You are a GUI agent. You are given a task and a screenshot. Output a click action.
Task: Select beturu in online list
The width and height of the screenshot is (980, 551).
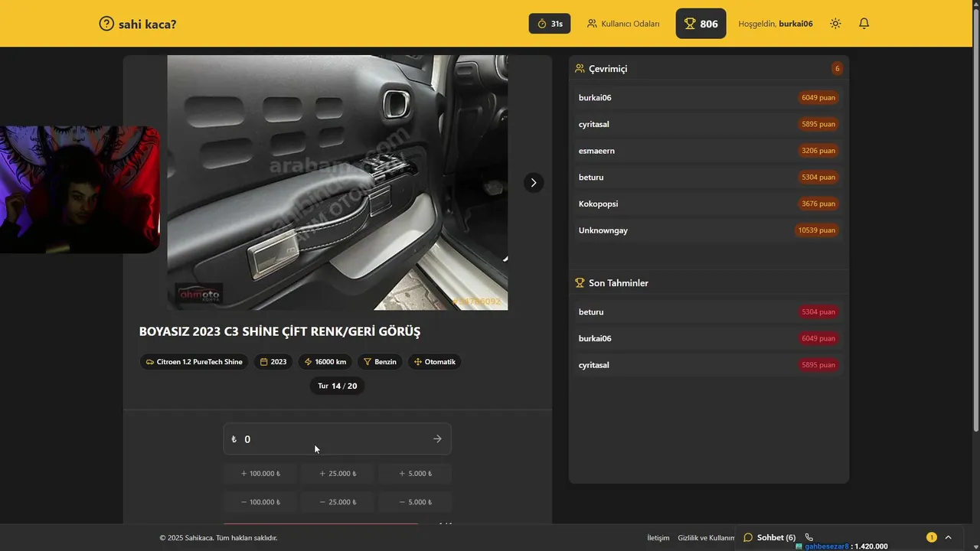coord(708,178)
